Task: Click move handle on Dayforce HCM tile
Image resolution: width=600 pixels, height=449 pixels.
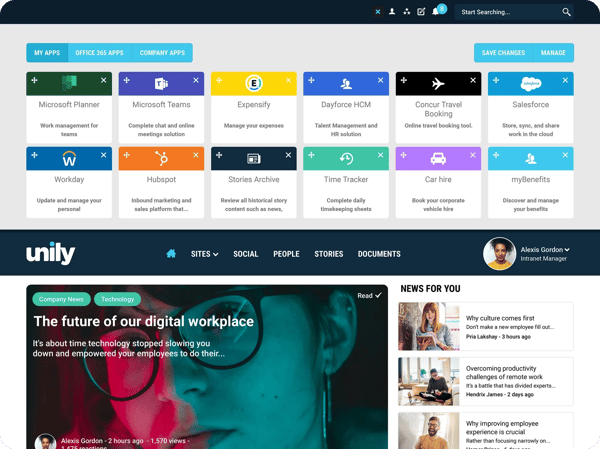Action: [x=311, y=80]
